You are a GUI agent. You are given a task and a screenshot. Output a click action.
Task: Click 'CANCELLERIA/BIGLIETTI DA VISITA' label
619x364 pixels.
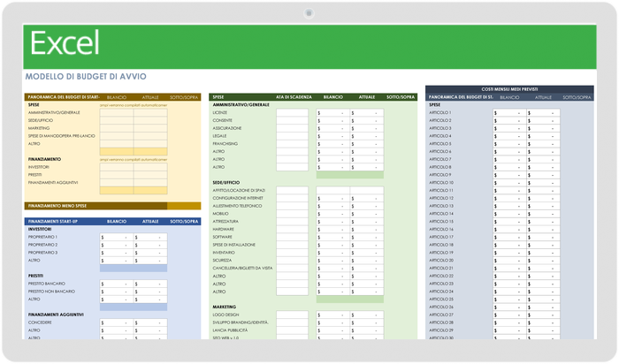(x=242, y=269)
